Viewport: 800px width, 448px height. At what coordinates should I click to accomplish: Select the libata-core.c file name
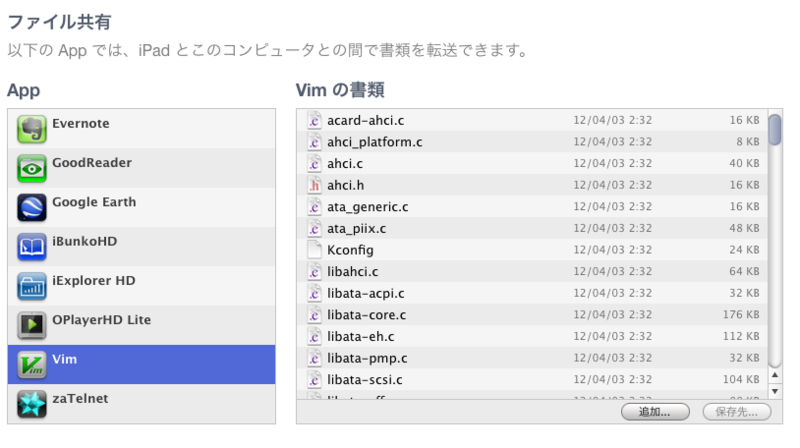click(x=366, y=315)
